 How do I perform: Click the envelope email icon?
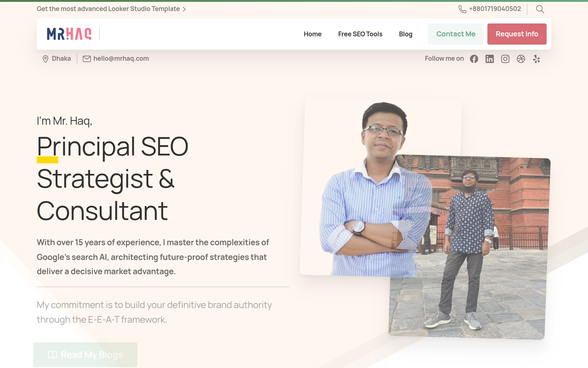coord(87,59)
